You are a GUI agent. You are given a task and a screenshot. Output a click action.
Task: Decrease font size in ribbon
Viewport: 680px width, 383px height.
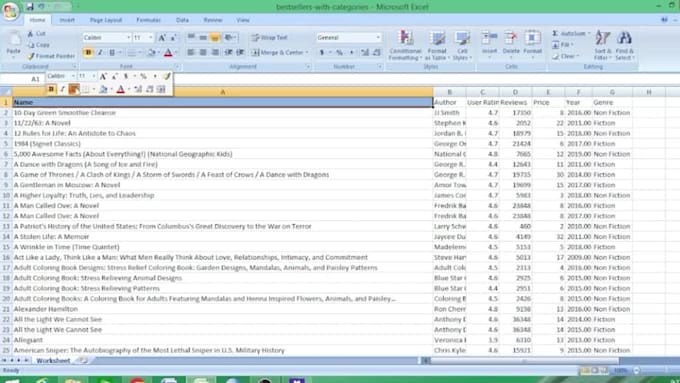coord(173,38)
